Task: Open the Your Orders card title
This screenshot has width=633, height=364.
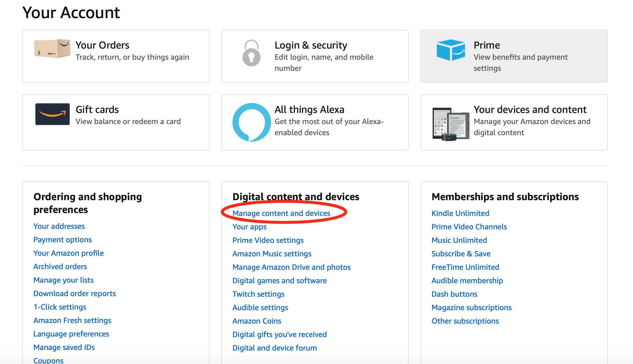Action: [x=102, y=45]
